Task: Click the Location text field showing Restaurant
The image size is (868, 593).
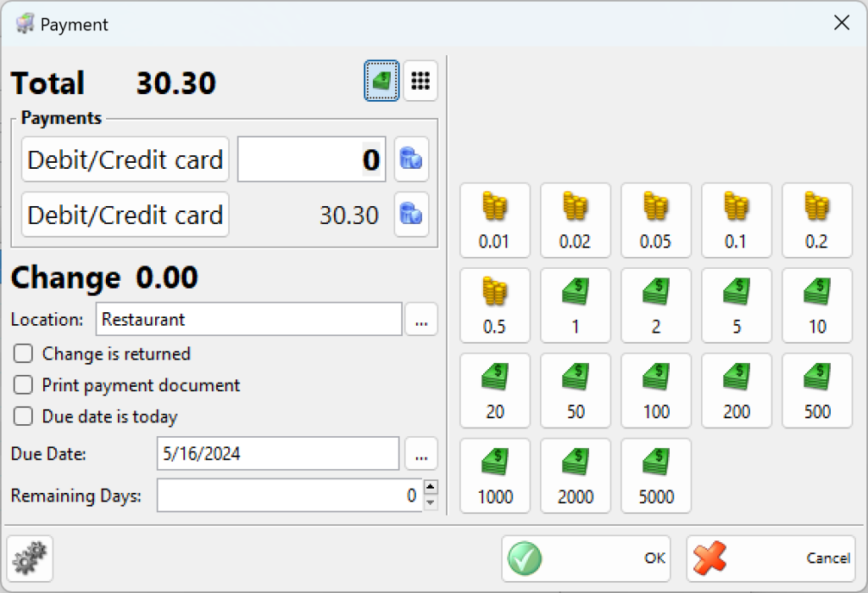Action: [x=248, y=320]
